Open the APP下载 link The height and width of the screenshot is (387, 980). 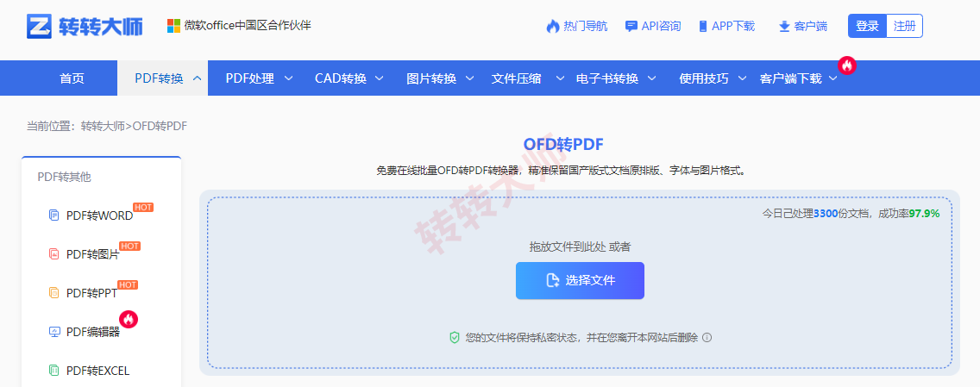[x=733, y=26]
